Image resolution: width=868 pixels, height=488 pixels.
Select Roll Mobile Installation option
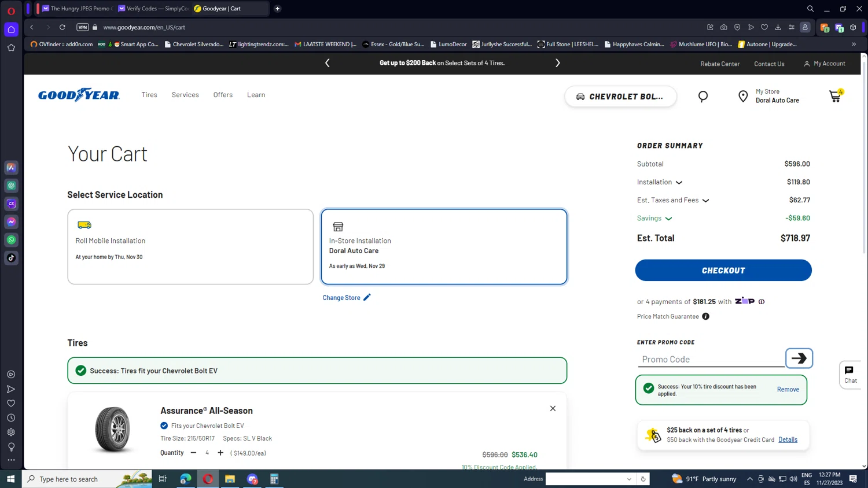pyautogui.click(x=190, y=247)
